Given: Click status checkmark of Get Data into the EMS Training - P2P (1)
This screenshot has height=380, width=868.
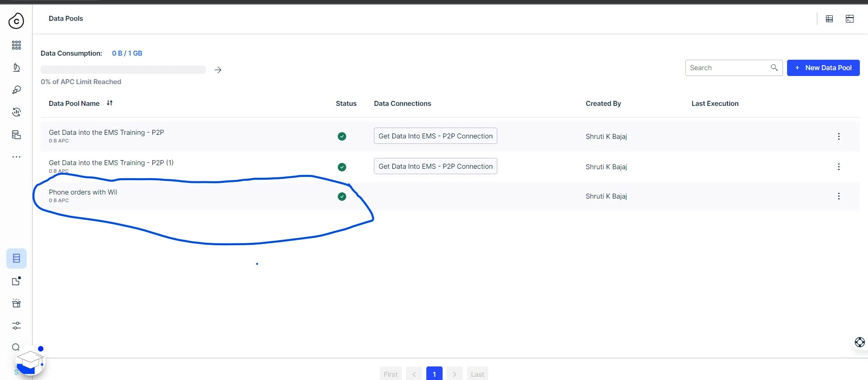Looking at the screenshot, I should [x=342, y=167].
